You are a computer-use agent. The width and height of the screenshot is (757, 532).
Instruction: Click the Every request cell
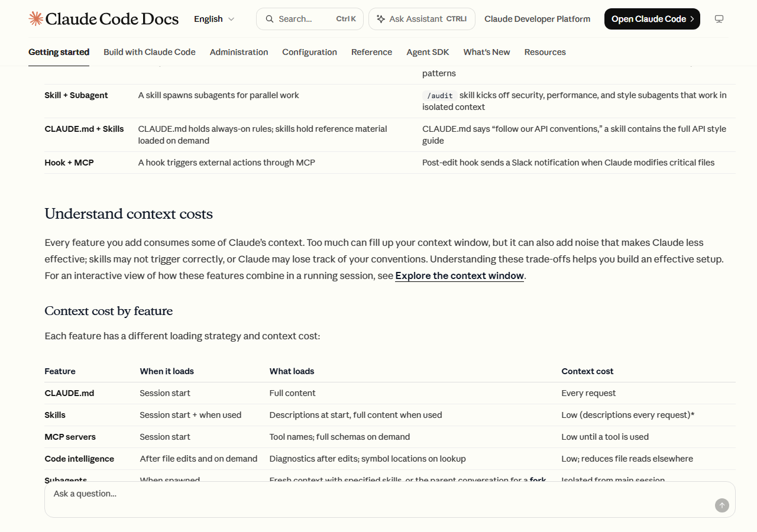(x=588, y=393)
